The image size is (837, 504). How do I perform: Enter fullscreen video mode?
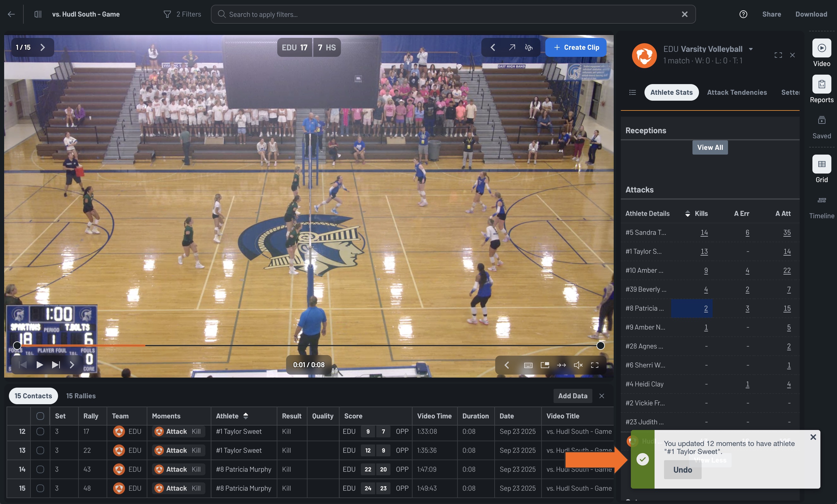pyautogui.click(x=594, y=365)
